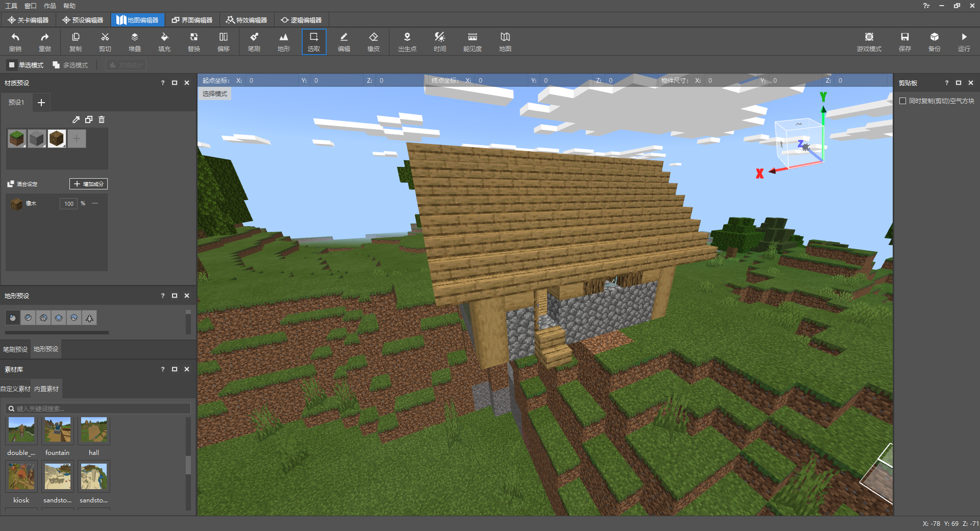
Task: Switch to the 笔刷预设 tab
Action: click(x=15, y=349)
